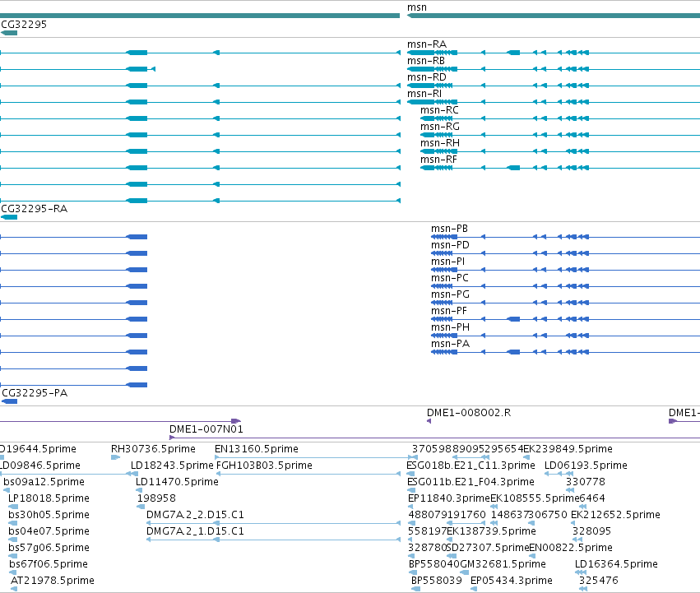Select EST FGH103B03.5prime
700x593 pixels.
point(264,466)
